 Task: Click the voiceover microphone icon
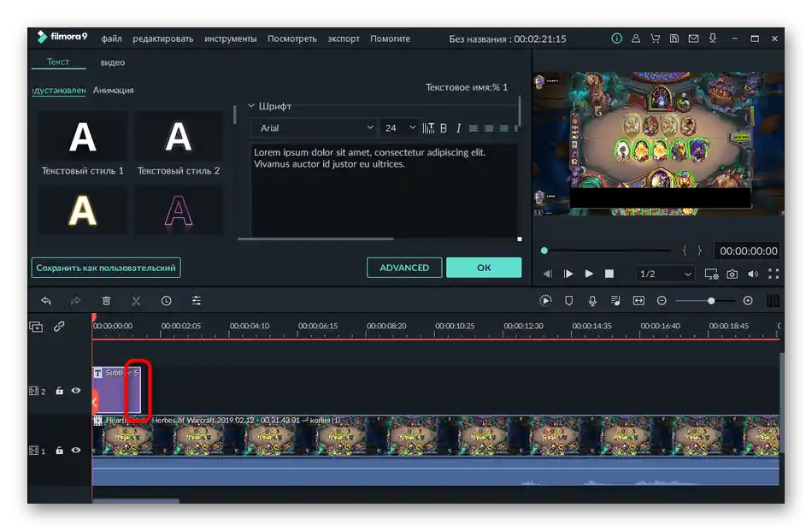click(592, 301)
